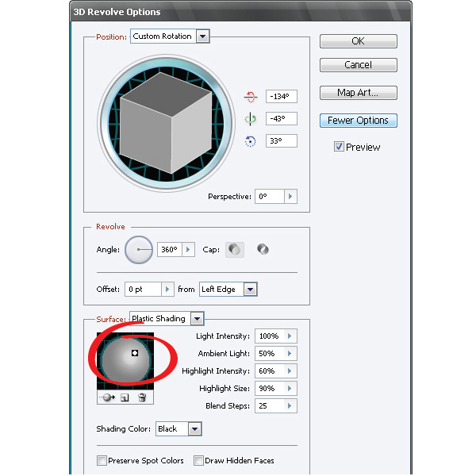Click the Y-axis rotation icon
This screenshot has height=476, width=476.
[251, 119]
